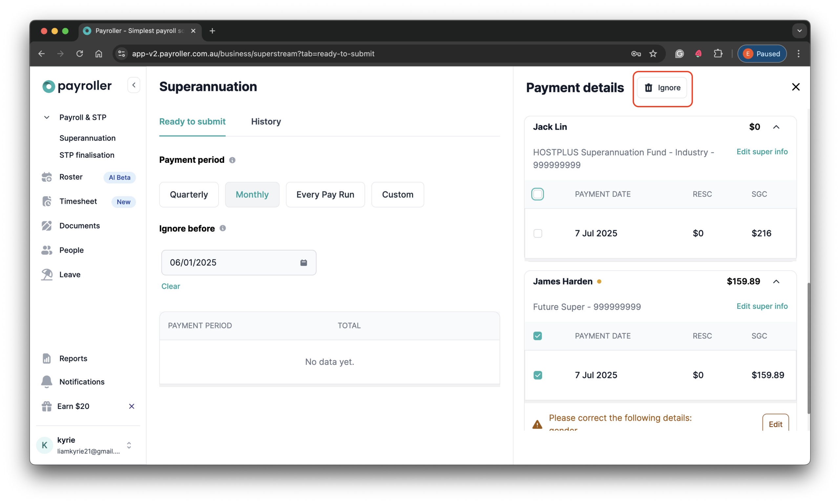Image resolution: width=840 pixels, height=504 pixels.
Task: Click the Ignore button
Action: tap(662, 88)
